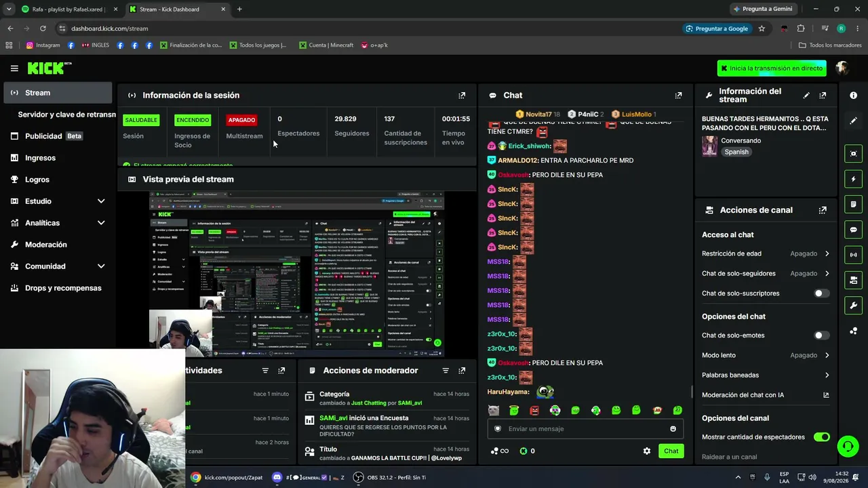
Task: Click the APAGADO Multistream badge
Action: [241, 120]
